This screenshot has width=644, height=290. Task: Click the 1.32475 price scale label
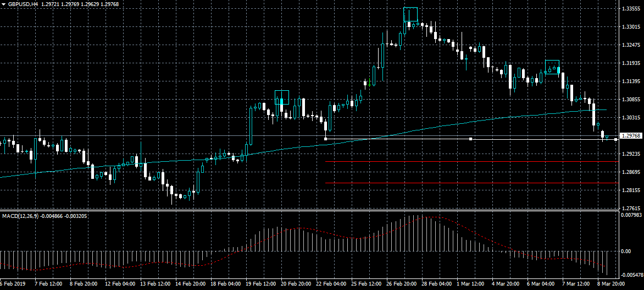pos(631,45)
